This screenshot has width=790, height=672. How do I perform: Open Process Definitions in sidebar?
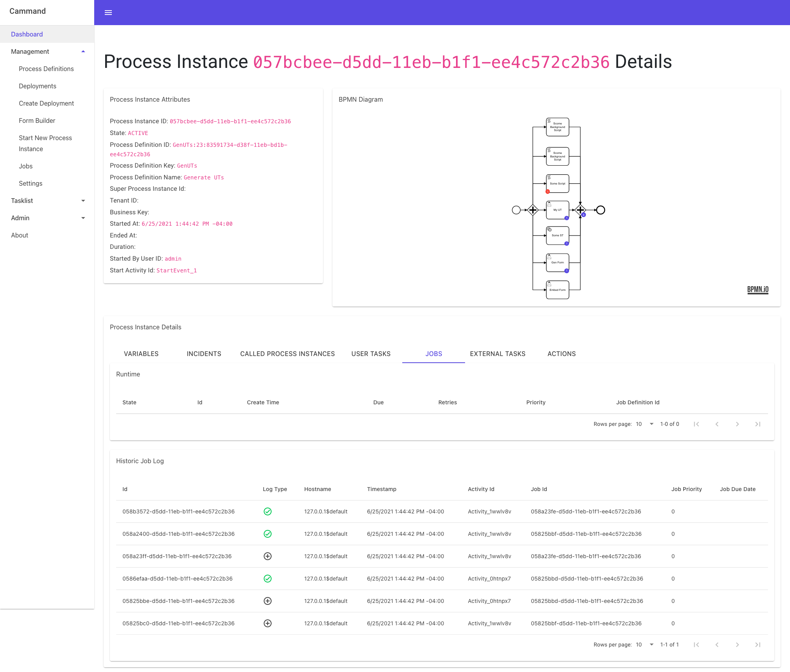(46, 69)
